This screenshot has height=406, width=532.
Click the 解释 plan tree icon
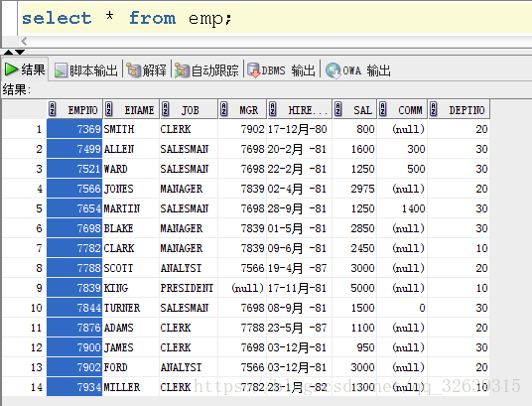[x=133, y=70]
